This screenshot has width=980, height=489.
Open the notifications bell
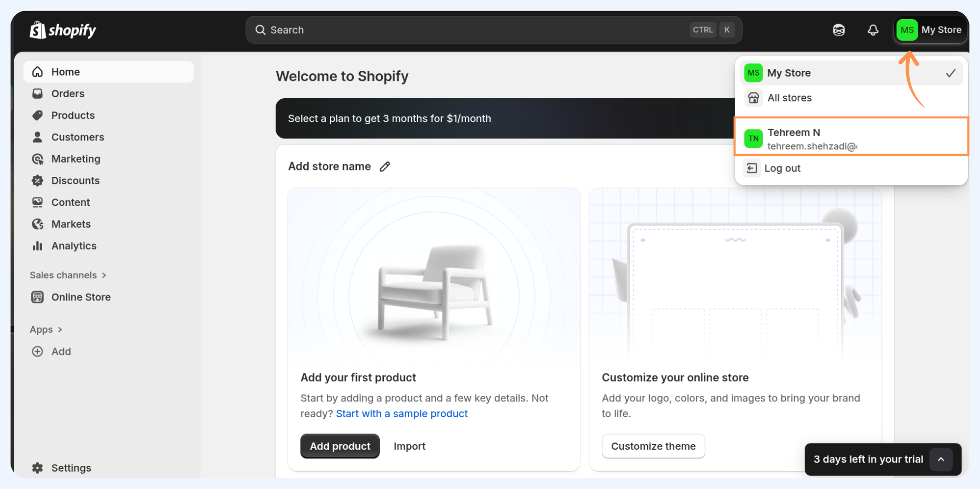[873, 30]
